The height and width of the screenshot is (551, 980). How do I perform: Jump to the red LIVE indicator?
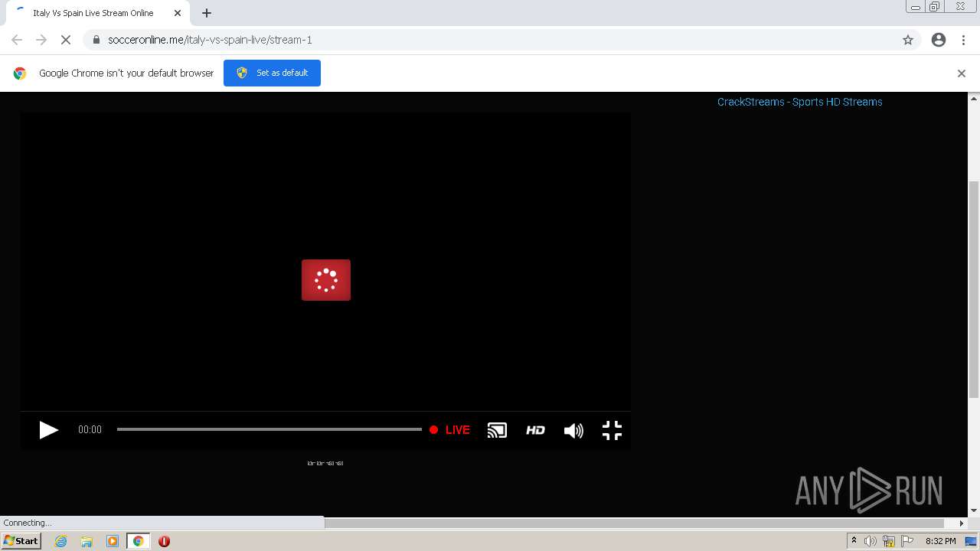point(449,430)
